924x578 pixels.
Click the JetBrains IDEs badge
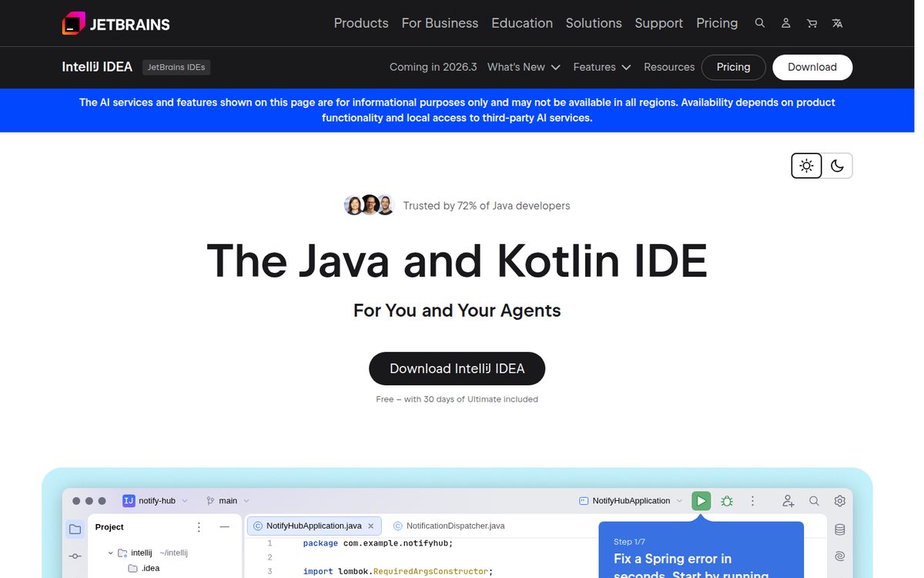(x=176, y=67)
